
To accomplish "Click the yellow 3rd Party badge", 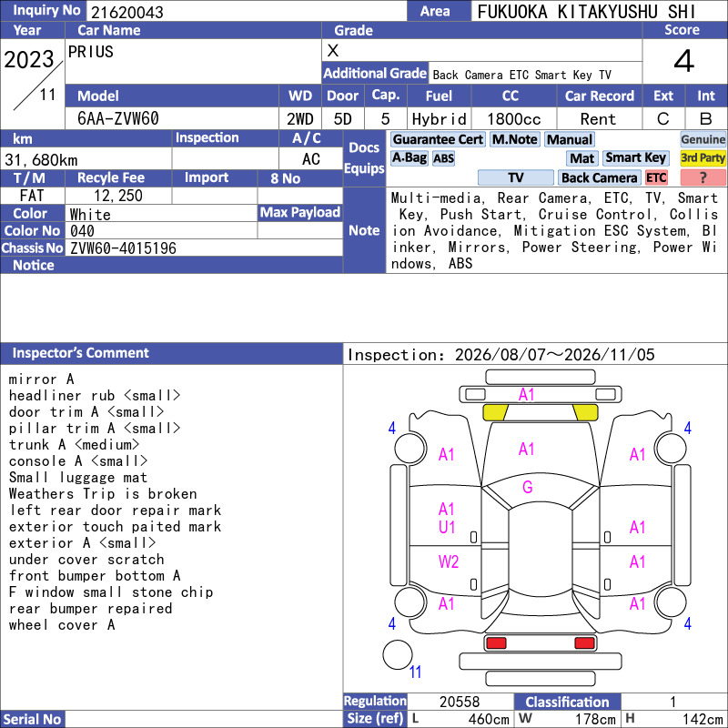I will click(703, 158).
